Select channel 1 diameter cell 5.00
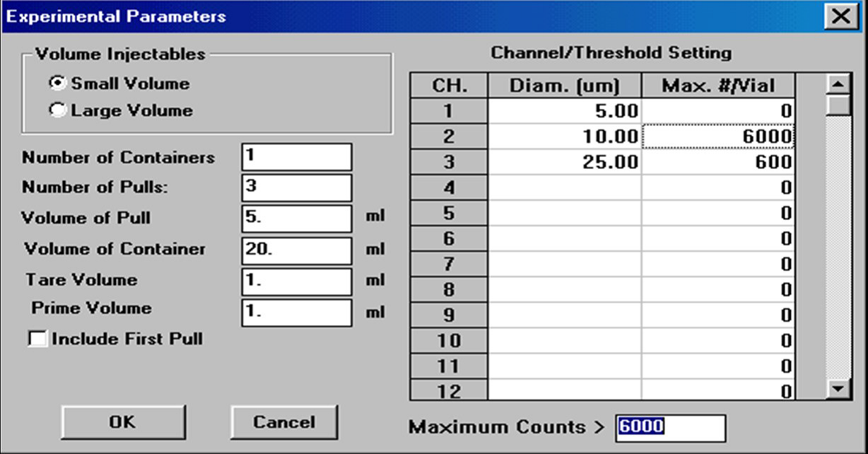The image size is (868, 454). 565,111
